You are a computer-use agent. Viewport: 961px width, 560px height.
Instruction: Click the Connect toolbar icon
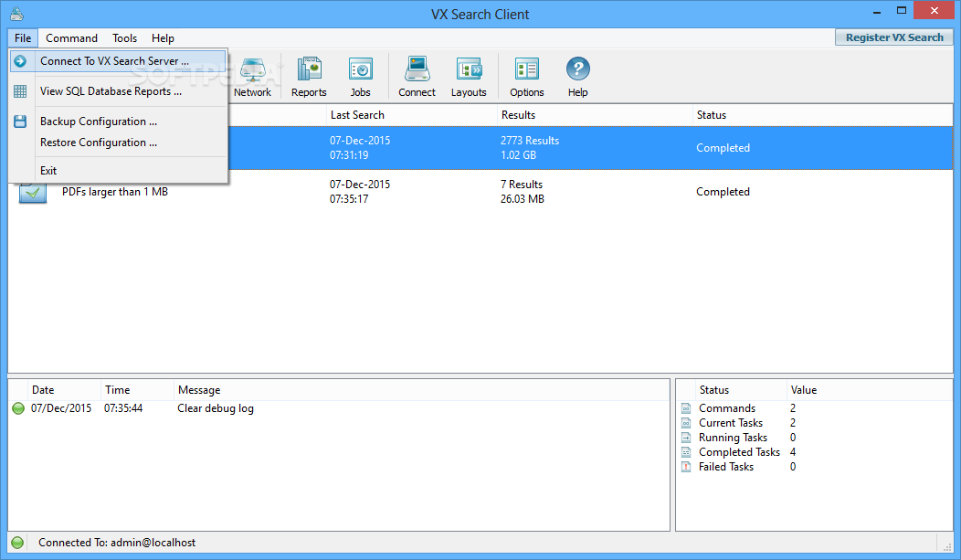417,78
